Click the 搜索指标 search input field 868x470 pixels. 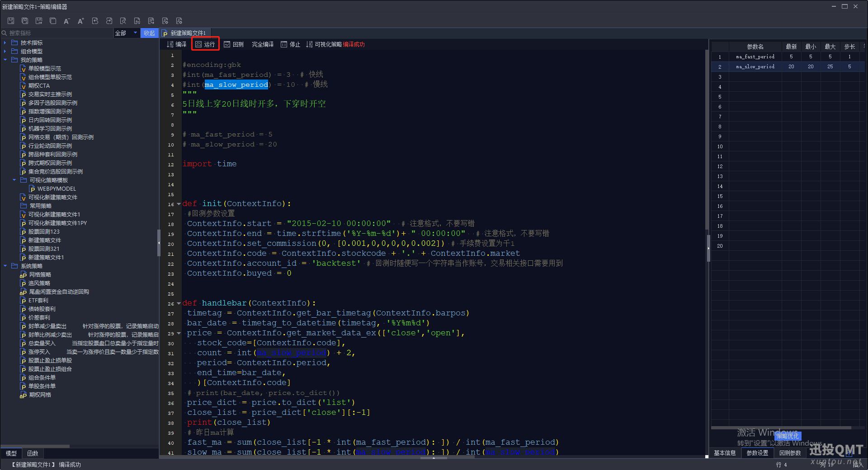click(57, 33)
